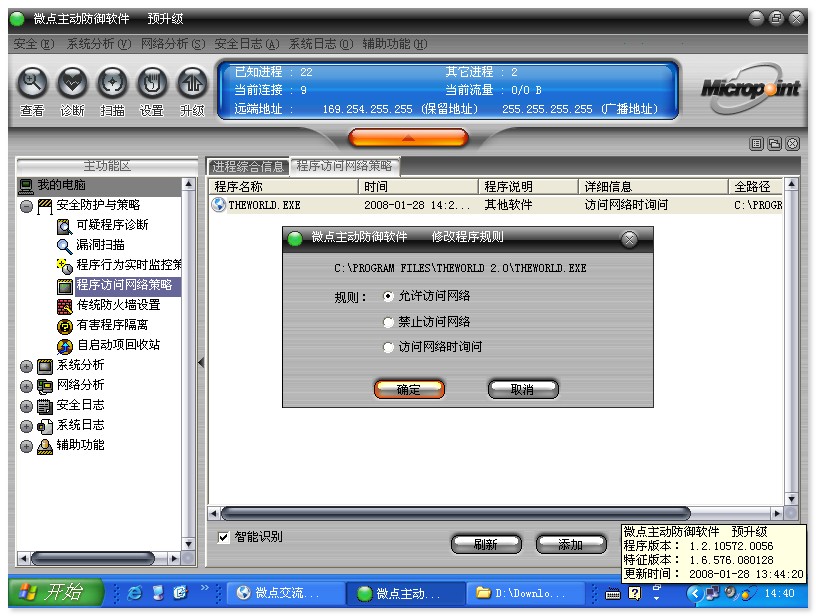This screenshot has height=616, width=816.
Task: Switch to the 程序访问网络策略 tab
Action: pyautogui.click(x=345, y=166)
